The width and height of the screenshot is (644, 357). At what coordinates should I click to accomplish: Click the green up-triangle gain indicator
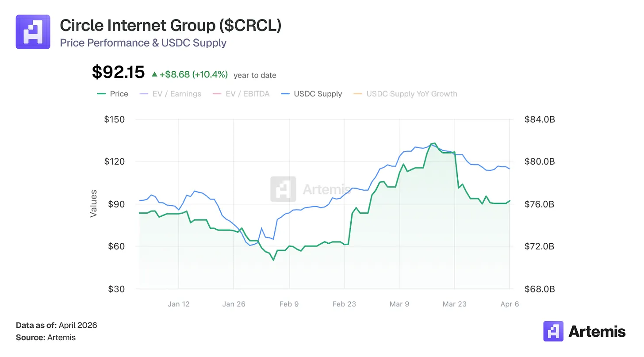coord(154,75)
